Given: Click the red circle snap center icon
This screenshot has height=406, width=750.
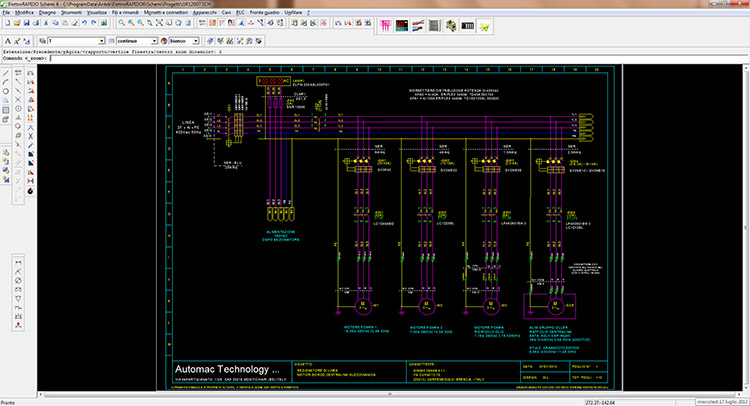Looking at the screenshot, I should (x=18, y=109).
